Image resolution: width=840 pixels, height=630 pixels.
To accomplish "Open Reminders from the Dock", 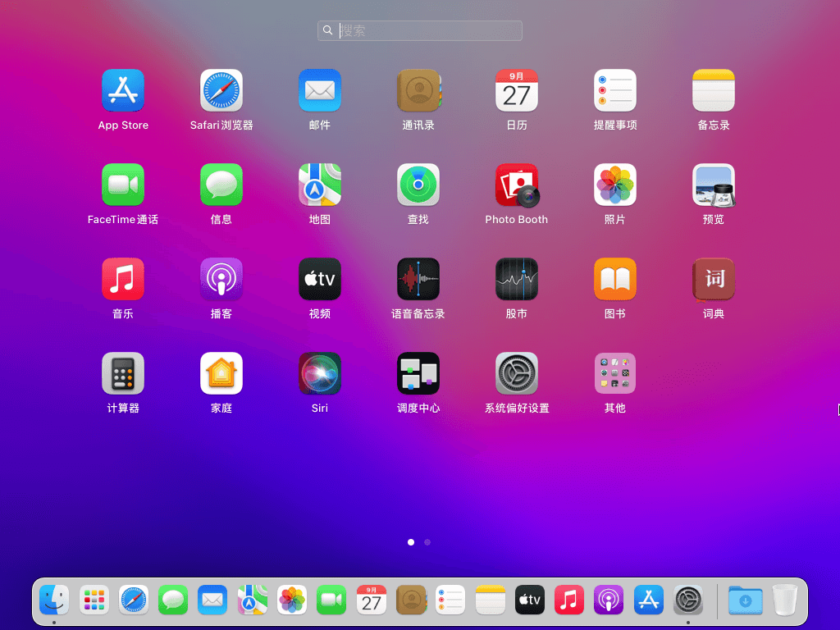I will point(450,600).
